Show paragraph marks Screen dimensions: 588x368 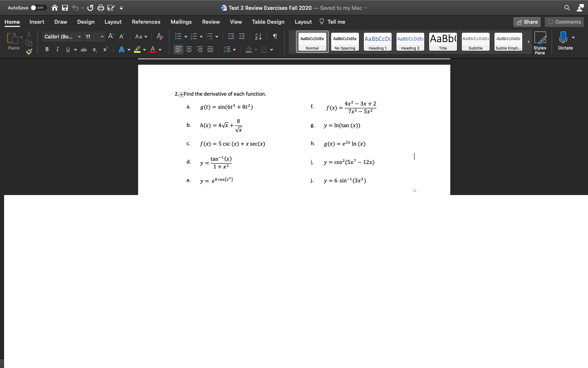click(274, 36)
